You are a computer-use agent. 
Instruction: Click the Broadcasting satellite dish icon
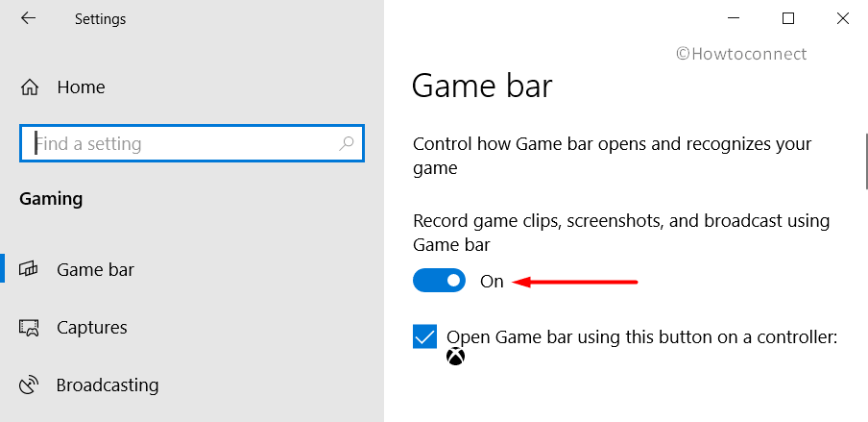pos(29,385)
